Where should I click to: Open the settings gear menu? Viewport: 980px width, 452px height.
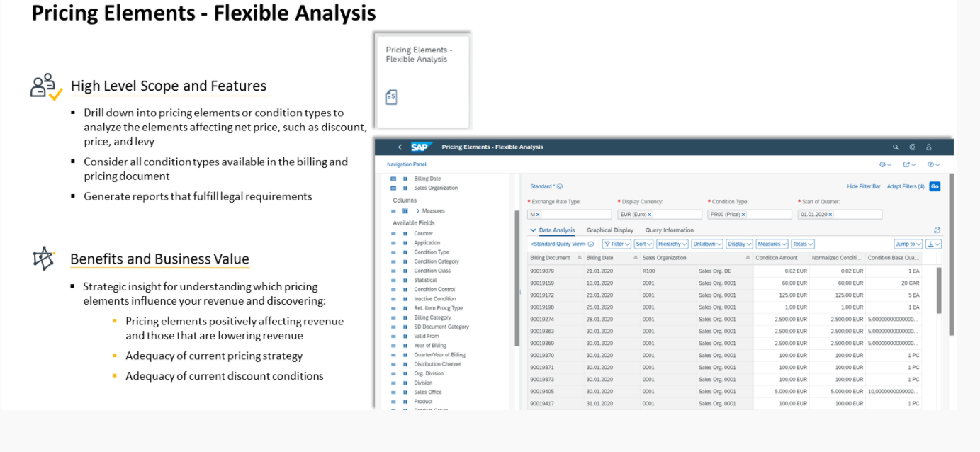coord(885,164)
